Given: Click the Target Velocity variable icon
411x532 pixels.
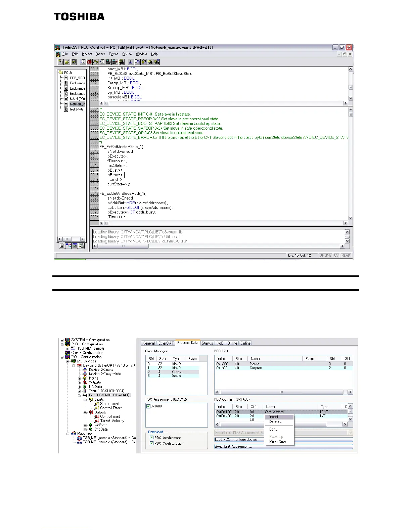Looking at the screenshot, I should [x=97, y=421].
